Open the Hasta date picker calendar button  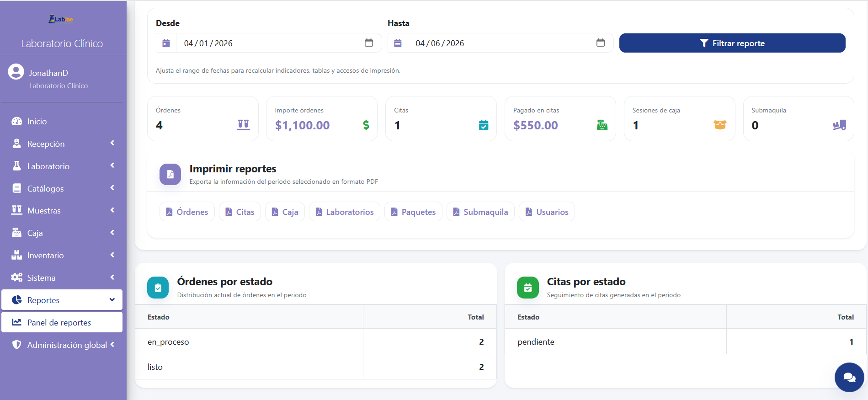click(601, 43)
